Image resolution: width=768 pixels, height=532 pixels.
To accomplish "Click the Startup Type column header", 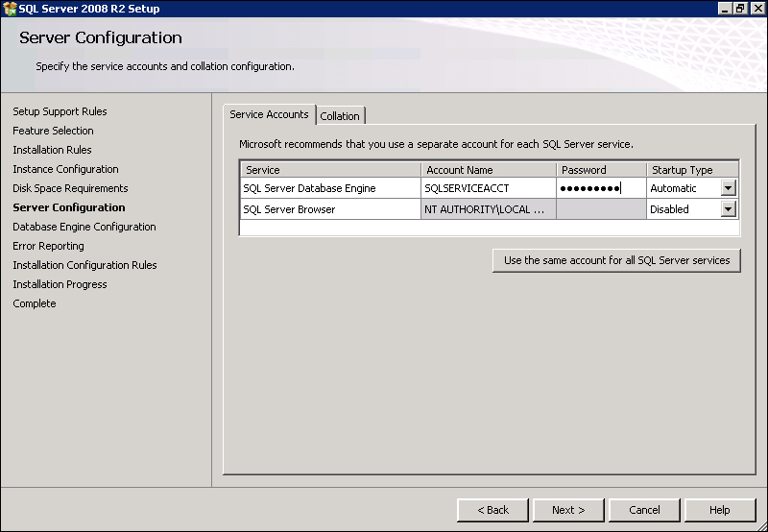I will click(x=692, y=170).
